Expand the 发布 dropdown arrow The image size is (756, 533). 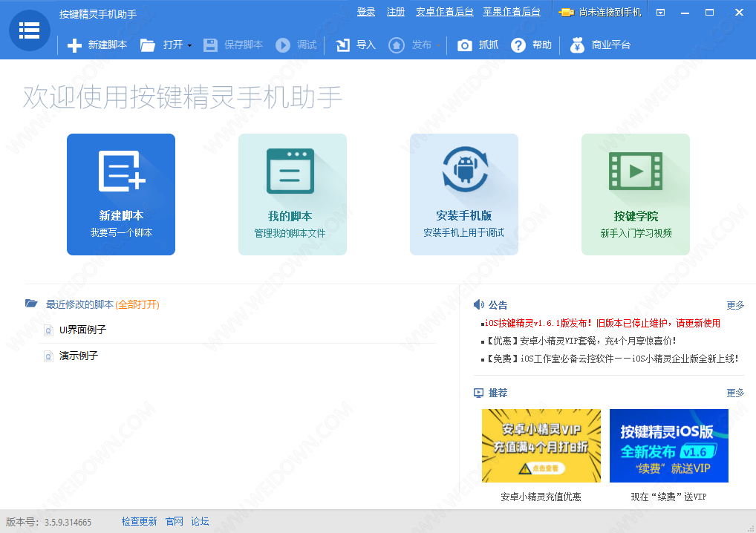438,46
